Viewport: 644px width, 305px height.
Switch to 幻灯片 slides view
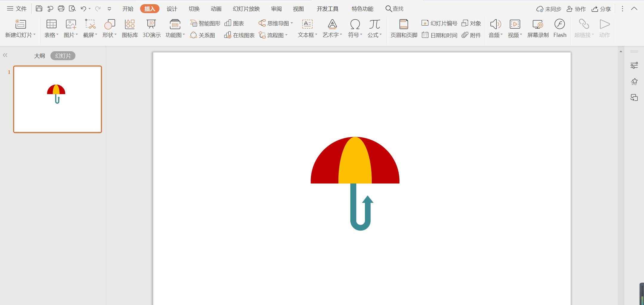62,55
